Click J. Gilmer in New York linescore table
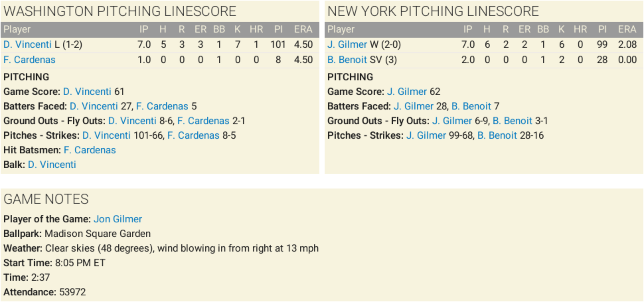Screen dimensions: 644x304 pos(347,44)
